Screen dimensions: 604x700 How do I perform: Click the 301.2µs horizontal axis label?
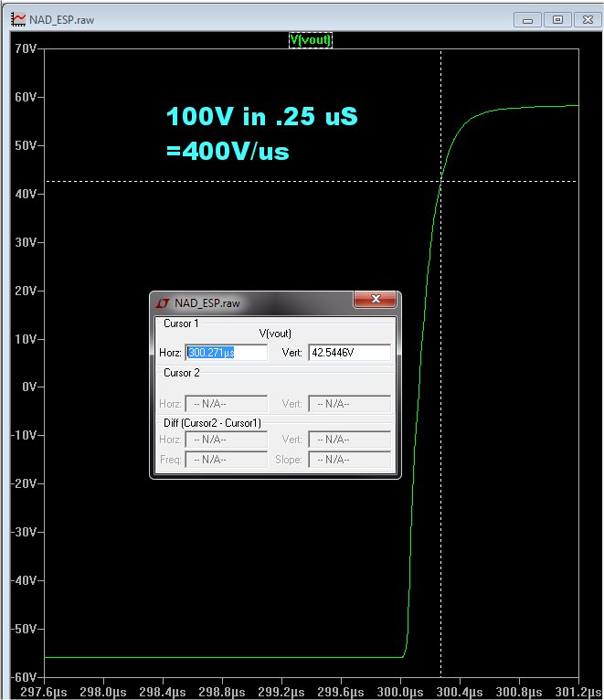(x=578, y=693)
